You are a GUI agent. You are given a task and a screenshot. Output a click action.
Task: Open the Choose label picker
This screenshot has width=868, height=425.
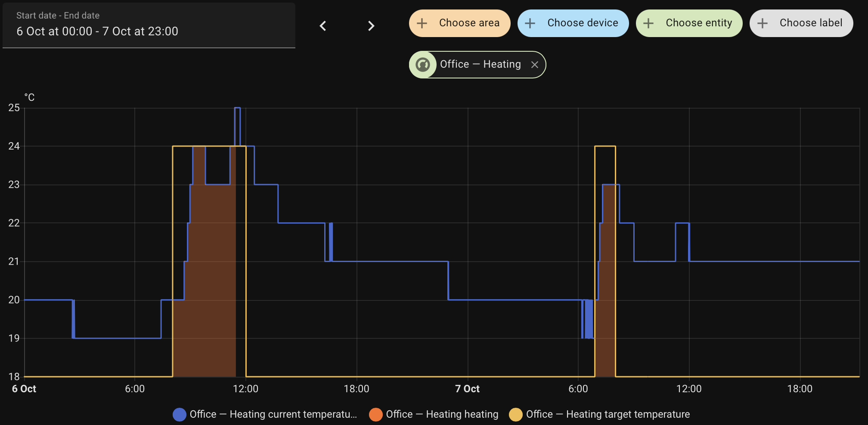tap(810, 23)
